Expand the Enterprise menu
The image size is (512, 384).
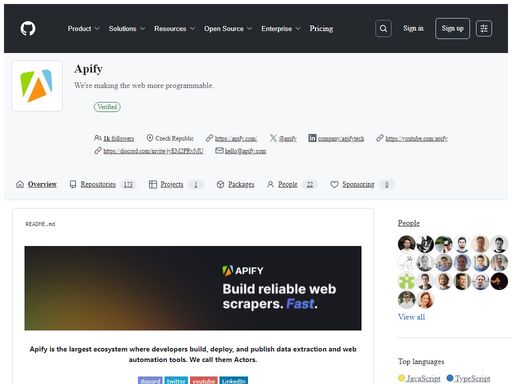[281, 29]
